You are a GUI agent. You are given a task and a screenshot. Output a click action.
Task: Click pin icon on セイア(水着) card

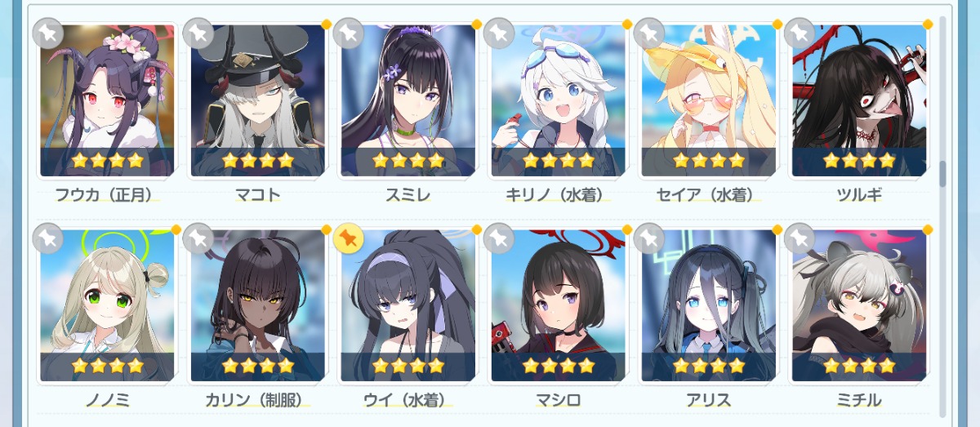[649, 33]
